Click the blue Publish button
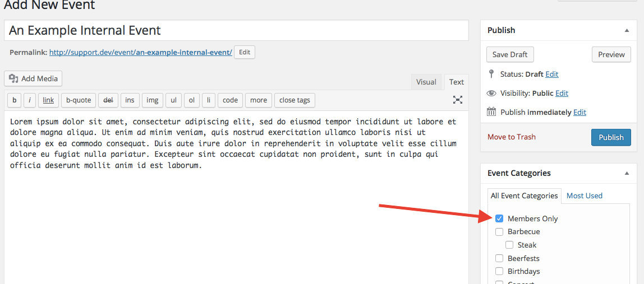Screen dimensions: 644x284 611,137
